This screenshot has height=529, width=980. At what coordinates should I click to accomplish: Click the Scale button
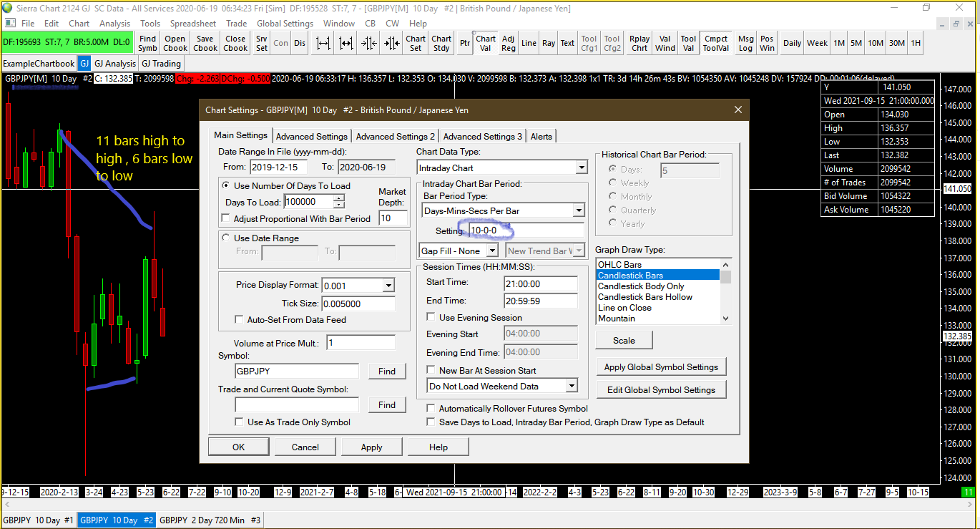pos(623,340)
